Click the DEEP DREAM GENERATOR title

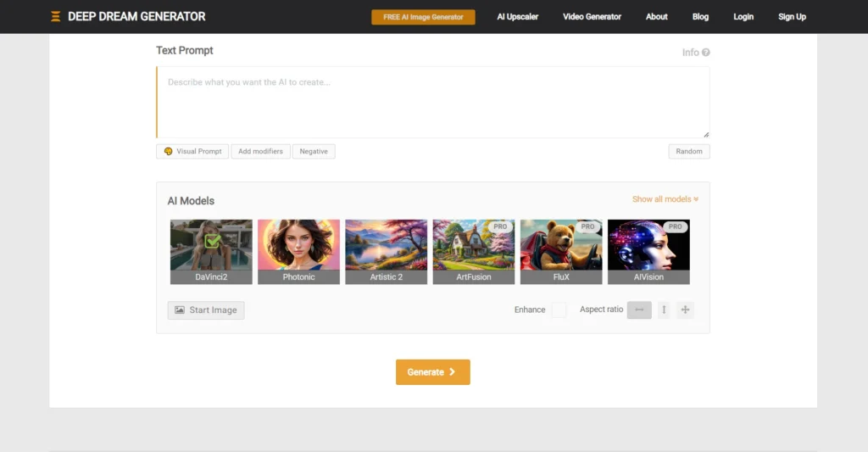pyautogui.click(x=136, y=17)
